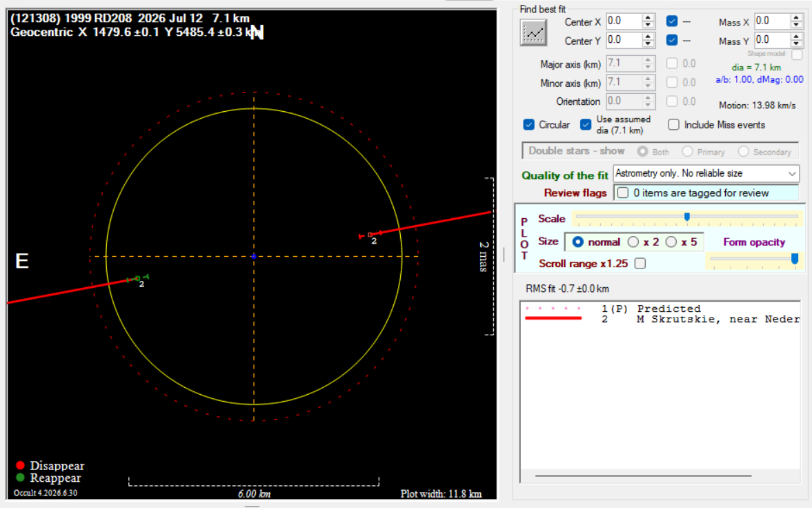Check the items tagged for review box
The width and height of the screenshot is (812, 508).
point(623,193)
